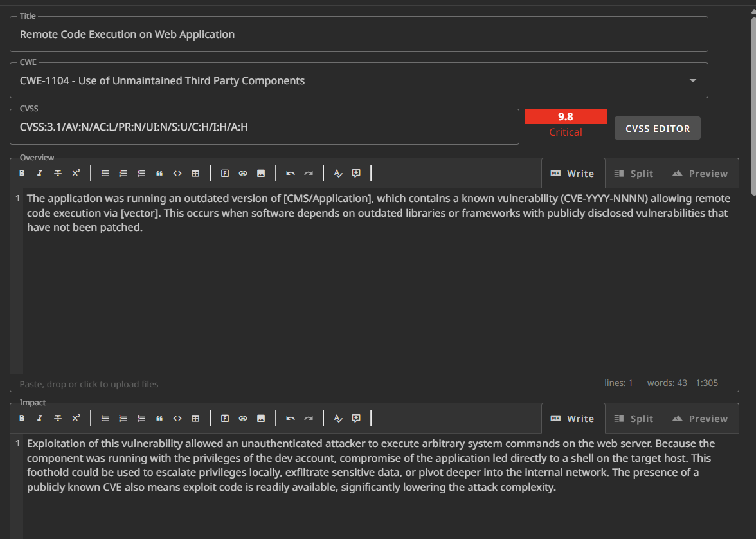Select the Write tab in Impact editor

click(573, 419)
